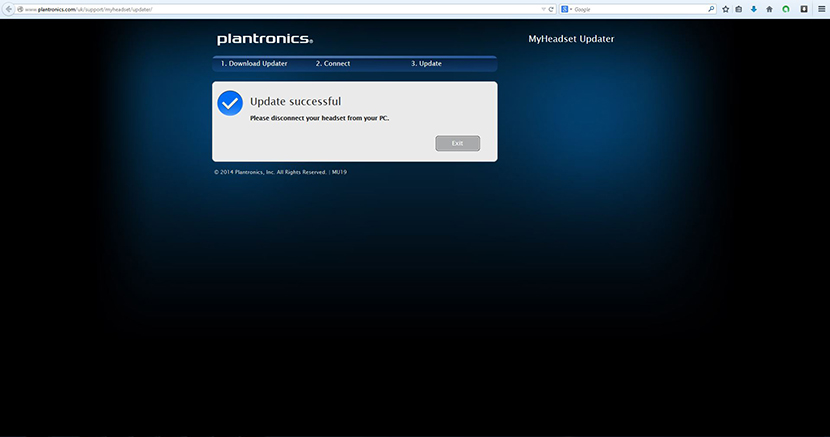Open the Google search engine selector
The width and height of the screenshot is (830, 437).
(566, 9)
